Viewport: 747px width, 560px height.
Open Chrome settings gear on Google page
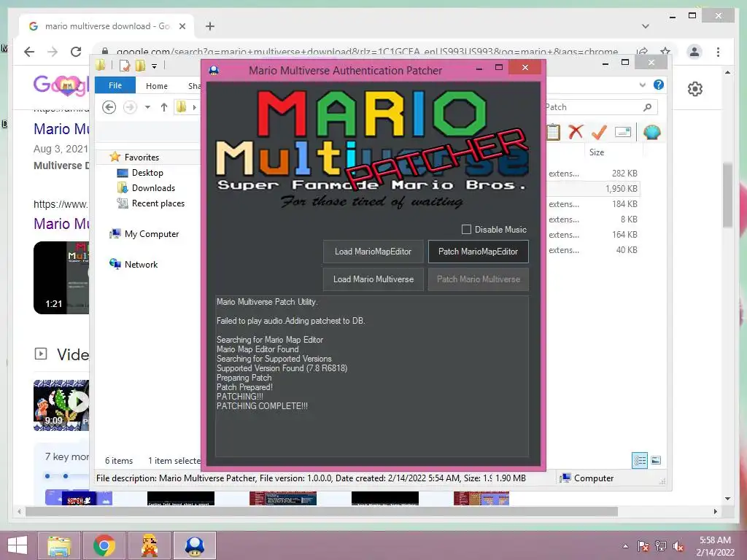[695, 88]
